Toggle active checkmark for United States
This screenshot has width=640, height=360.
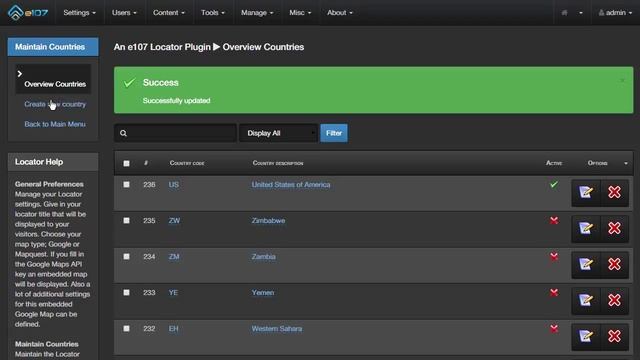(x=554, y=184)
